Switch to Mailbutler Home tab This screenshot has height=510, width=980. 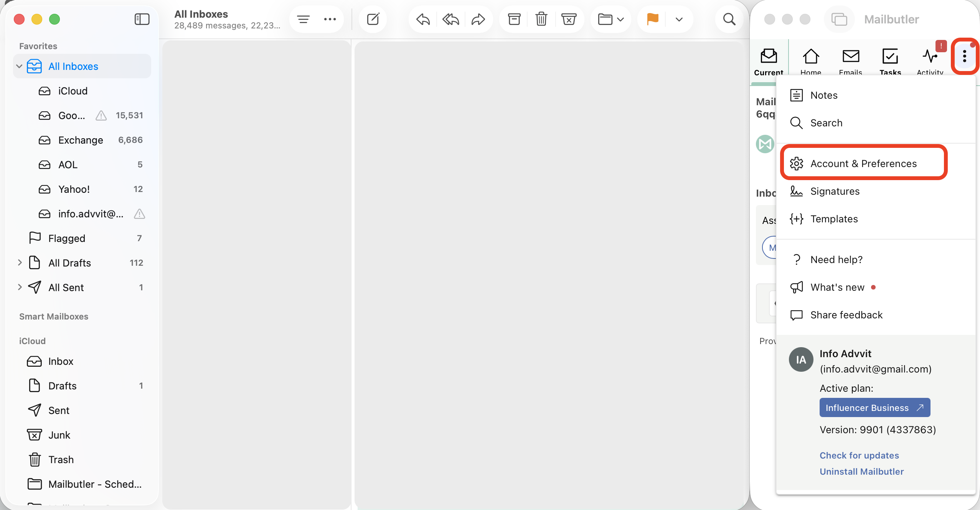pyautogui.click(x=811, y=61)
